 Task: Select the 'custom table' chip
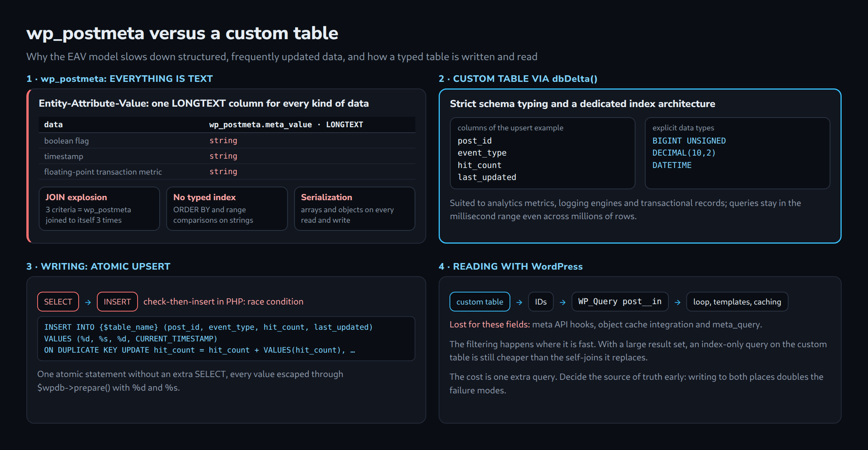(480, 301)
